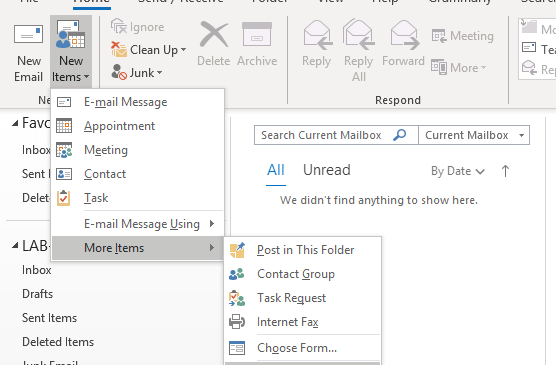Open Choose Form... dialog entry
Image resolution: width=556 pixels, height=365 pixels.
pos(303,348)
